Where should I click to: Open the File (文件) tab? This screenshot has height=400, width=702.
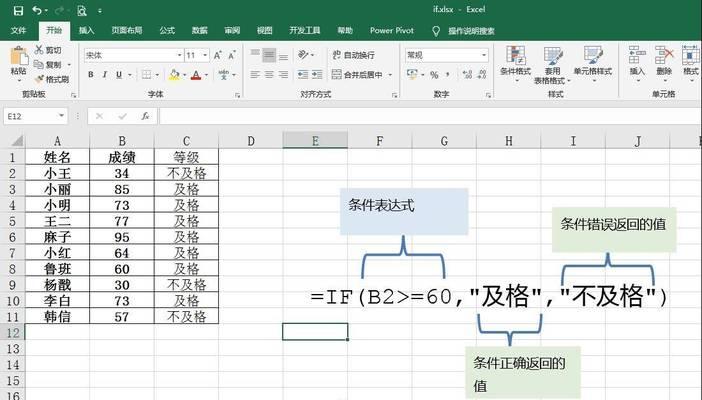click(18, 30)
